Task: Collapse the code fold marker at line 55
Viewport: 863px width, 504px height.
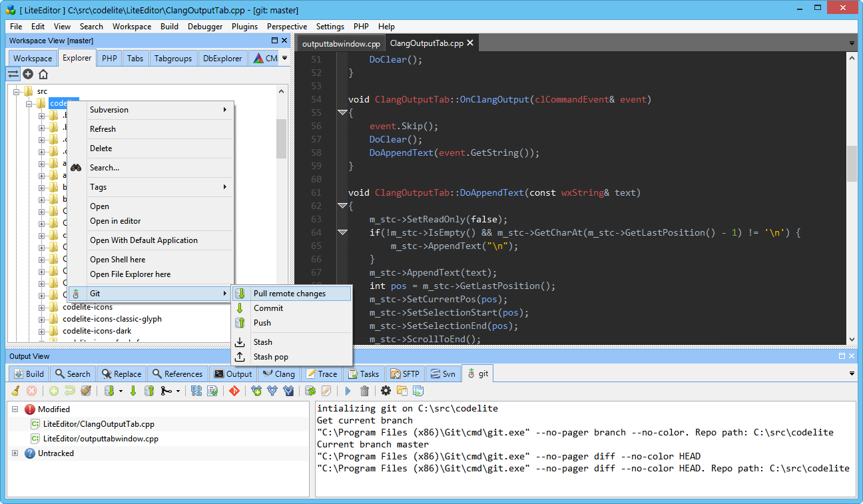Action: pos(342,113)
